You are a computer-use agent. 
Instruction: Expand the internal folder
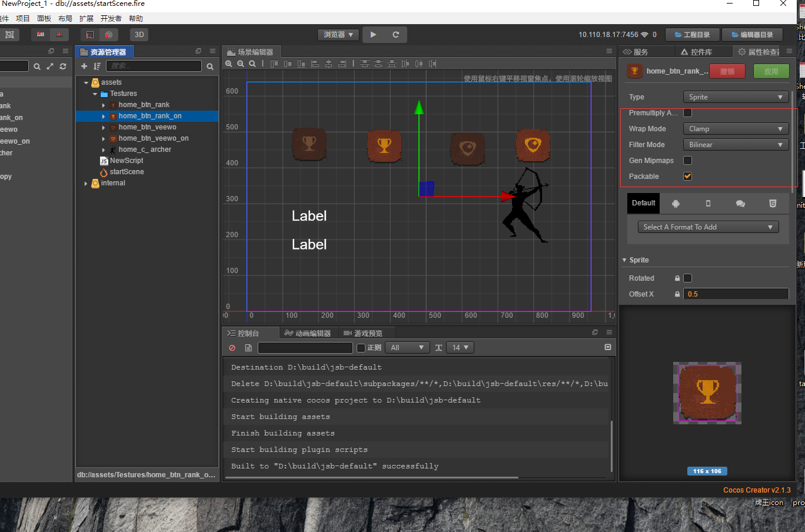pos(86,183)
